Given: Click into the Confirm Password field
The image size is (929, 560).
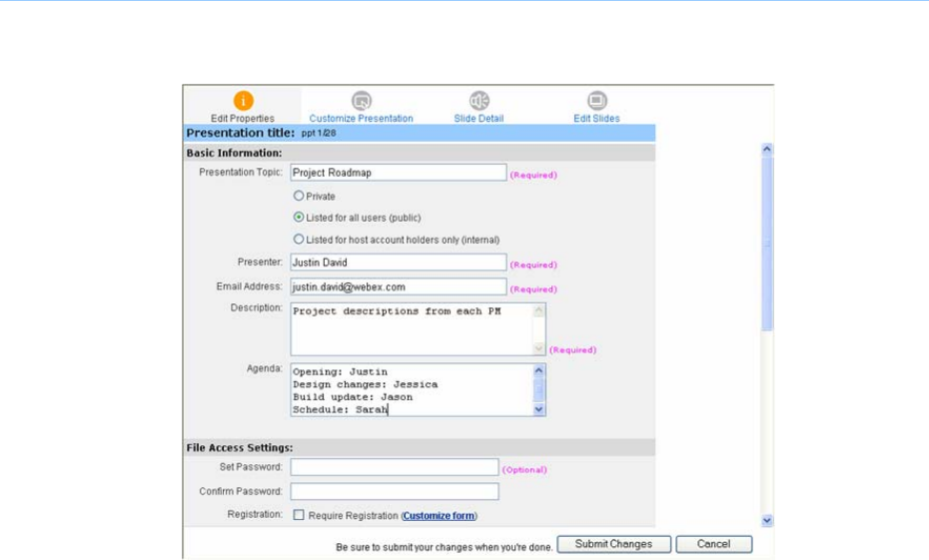Looking at the screenshot, I should click(395, 491).
